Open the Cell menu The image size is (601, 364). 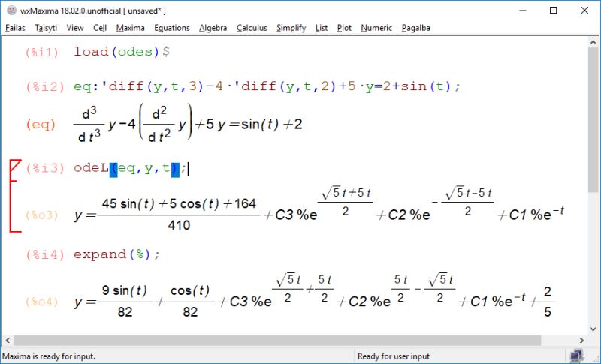(100, 28)
